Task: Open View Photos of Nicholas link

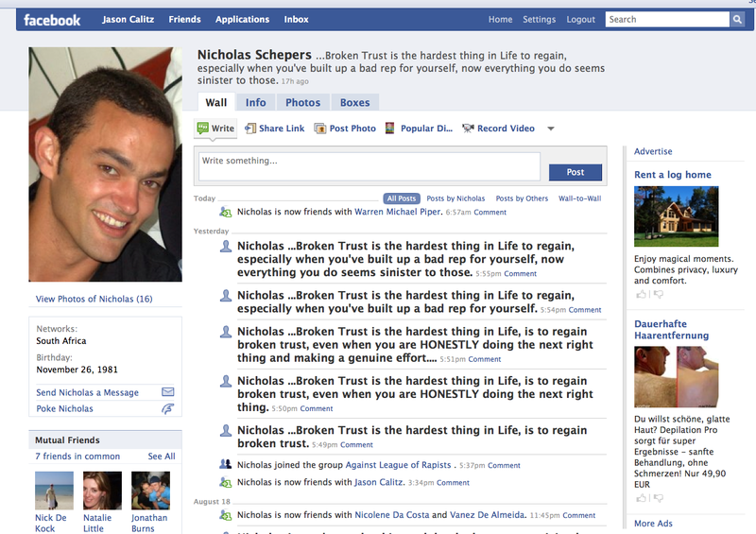Action: pos(94,299)
